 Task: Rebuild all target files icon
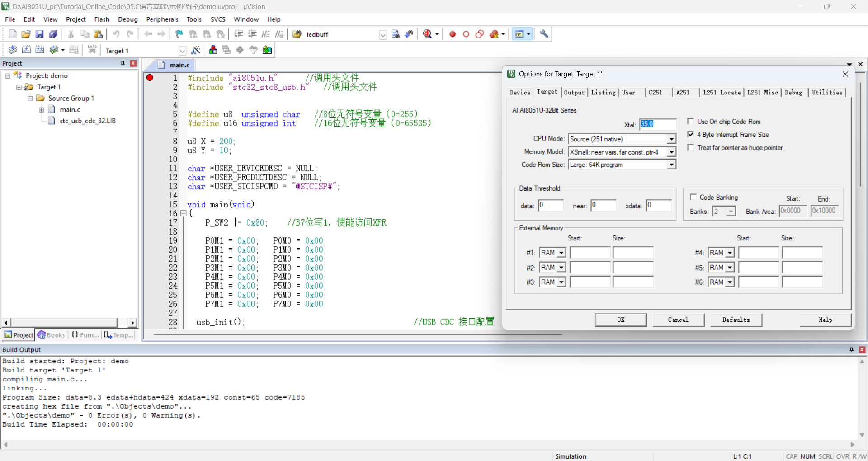[40, 50]
